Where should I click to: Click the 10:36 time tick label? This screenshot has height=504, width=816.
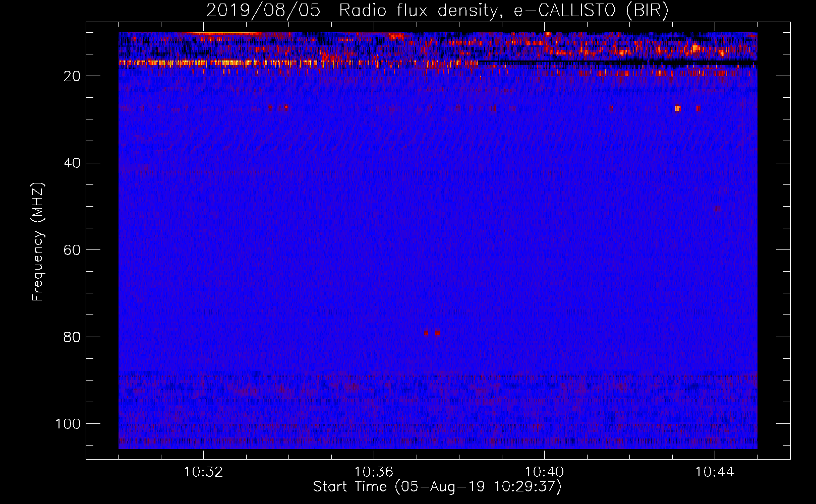point(374,472)
